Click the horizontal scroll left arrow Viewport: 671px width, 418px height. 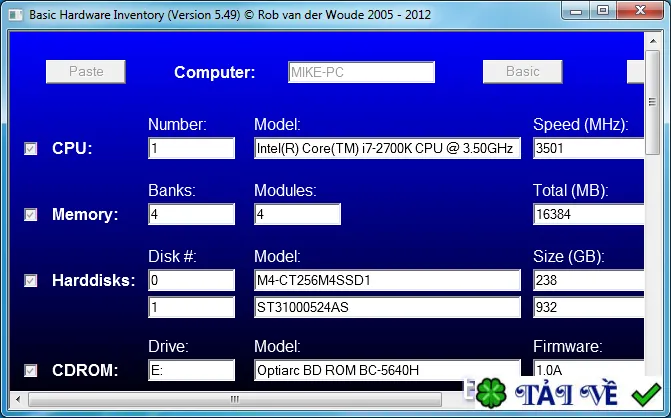[x=18, y=400]
